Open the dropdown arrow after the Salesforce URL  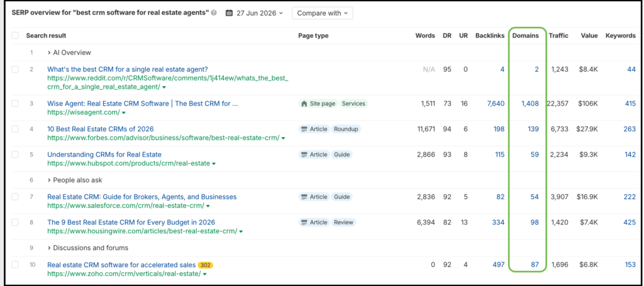[x=208, y=206]
